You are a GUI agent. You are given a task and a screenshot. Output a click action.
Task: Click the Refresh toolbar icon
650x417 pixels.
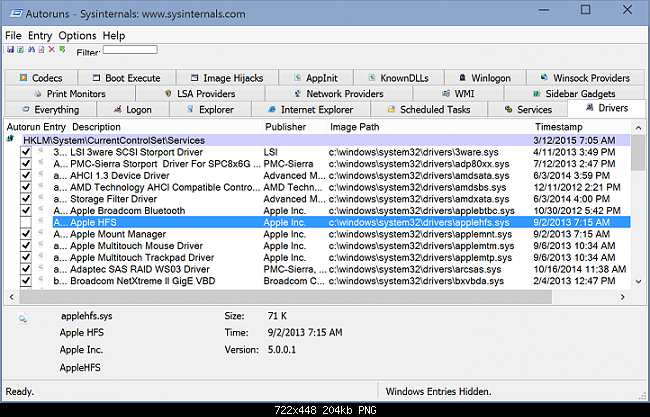point(20,49)
